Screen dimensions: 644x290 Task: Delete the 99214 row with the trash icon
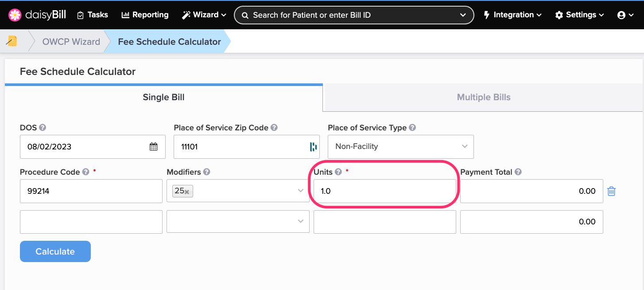(612, 191)
